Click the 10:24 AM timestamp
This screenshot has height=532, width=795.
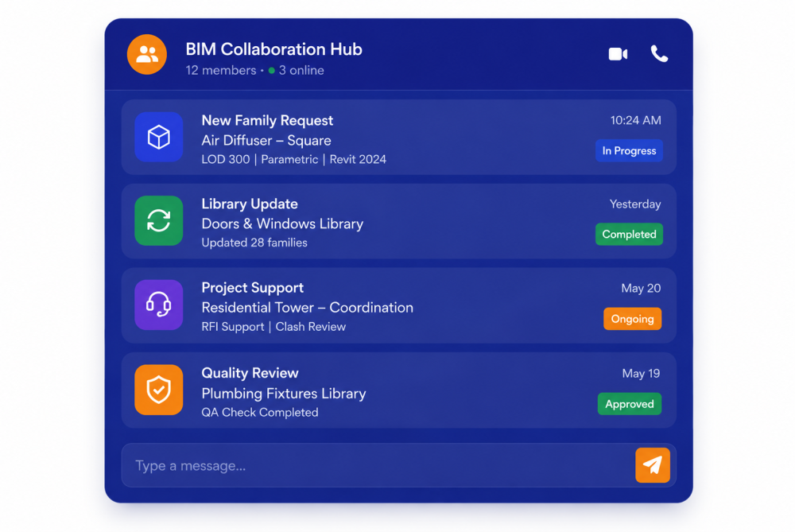[635, 120]
